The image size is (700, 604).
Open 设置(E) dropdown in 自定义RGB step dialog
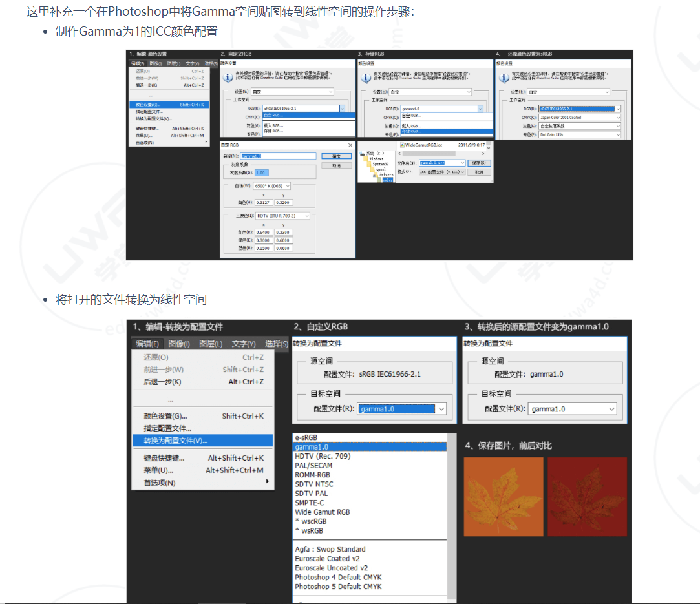[292, 92]
